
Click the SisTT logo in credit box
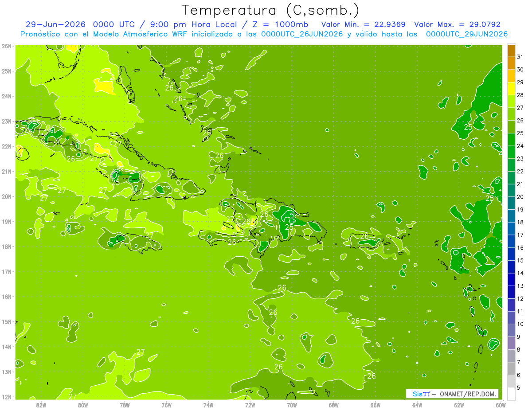(421, 394)
